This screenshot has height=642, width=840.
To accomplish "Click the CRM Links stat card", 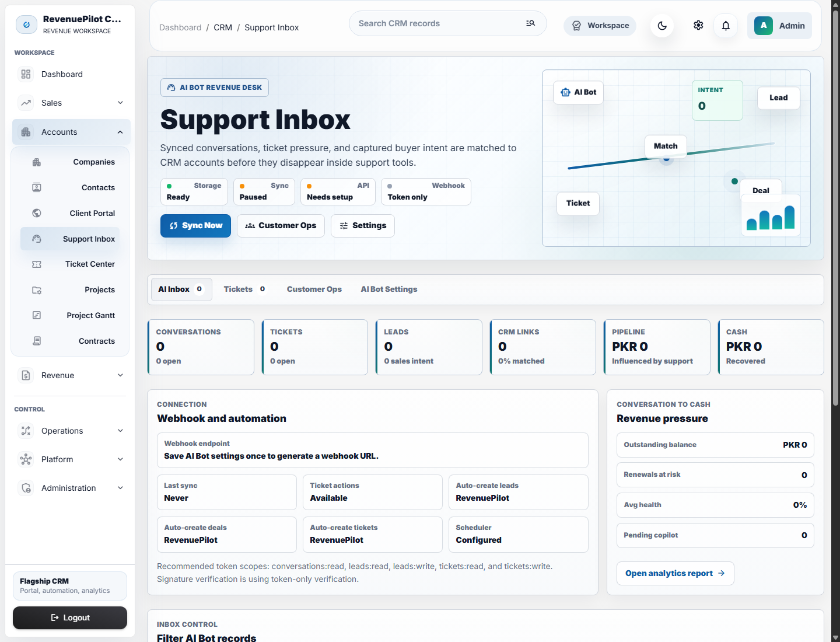I will click(542, 347).
